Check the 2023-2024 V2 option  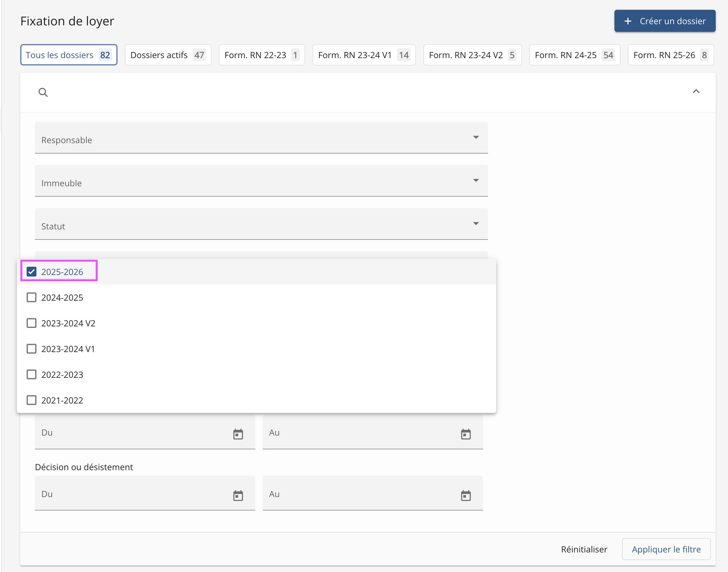pos(32,323)
